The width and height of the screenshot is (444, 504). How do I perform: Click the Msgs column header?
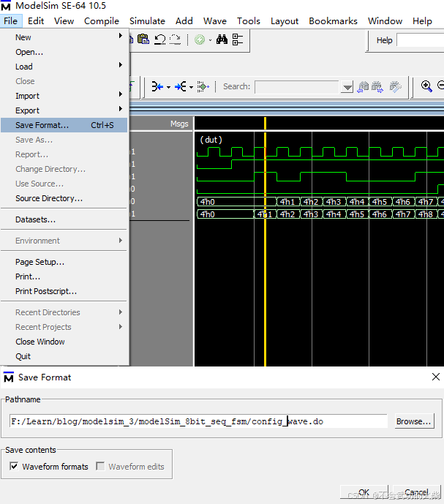click(x=179, y=124)
